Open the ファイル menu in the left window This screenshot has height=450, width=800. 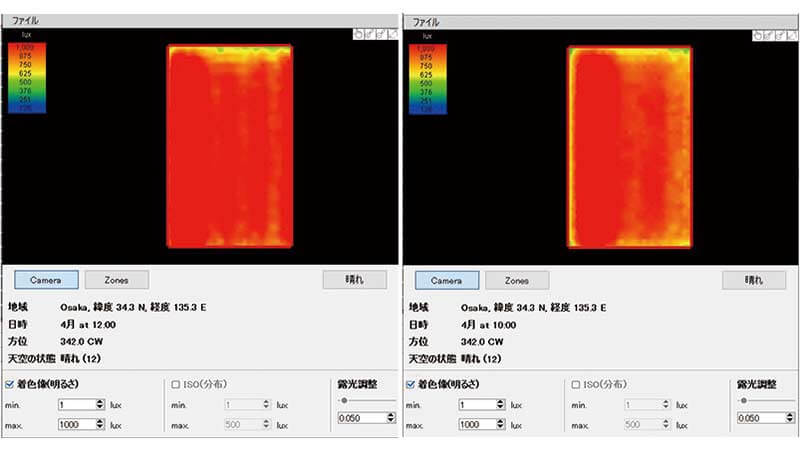tap(24, 20)
